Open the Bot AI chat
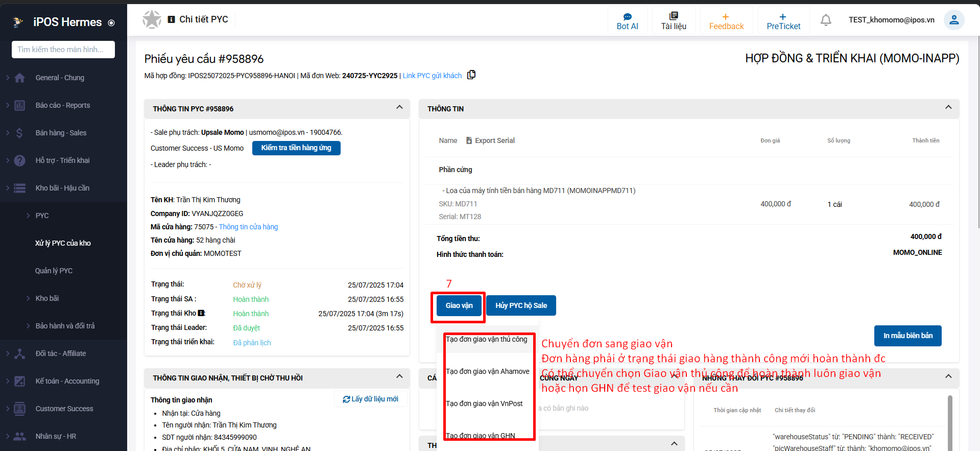This screenshot has width=980, height=451. pyautogui.click(x=627, y=21)
